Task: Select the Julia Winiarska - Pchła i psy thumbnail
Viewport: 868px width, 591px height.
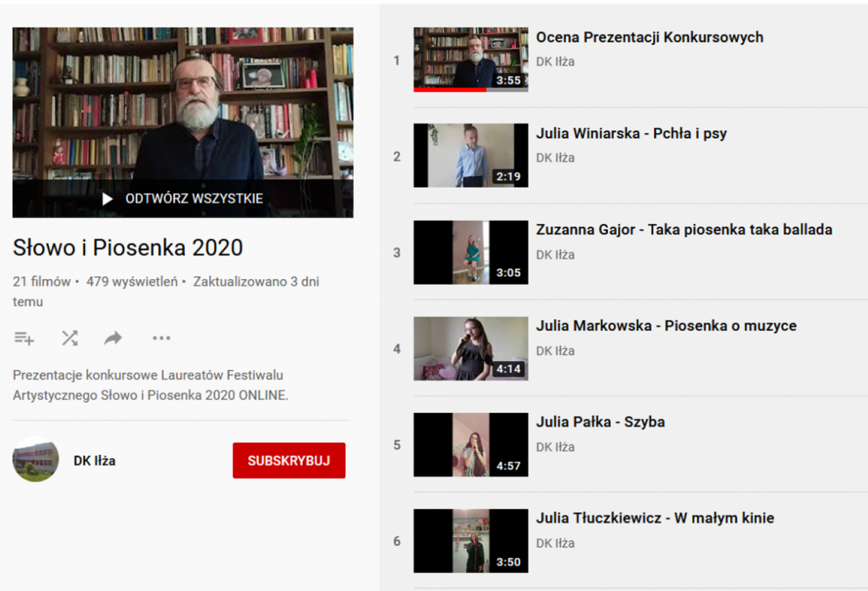Action: point(471,155)
